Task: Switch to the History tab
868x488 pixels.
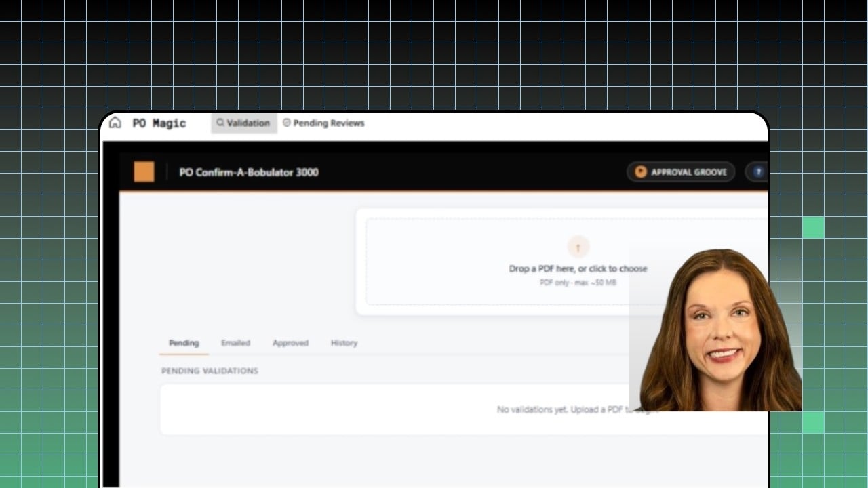Action: click(x=344, y=343)
